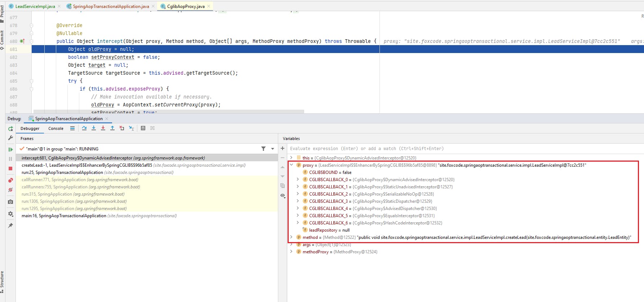Expand the CGLIB$CALLBACK_4 field node
Screen dimensions: 644x302
click(298, 208)
